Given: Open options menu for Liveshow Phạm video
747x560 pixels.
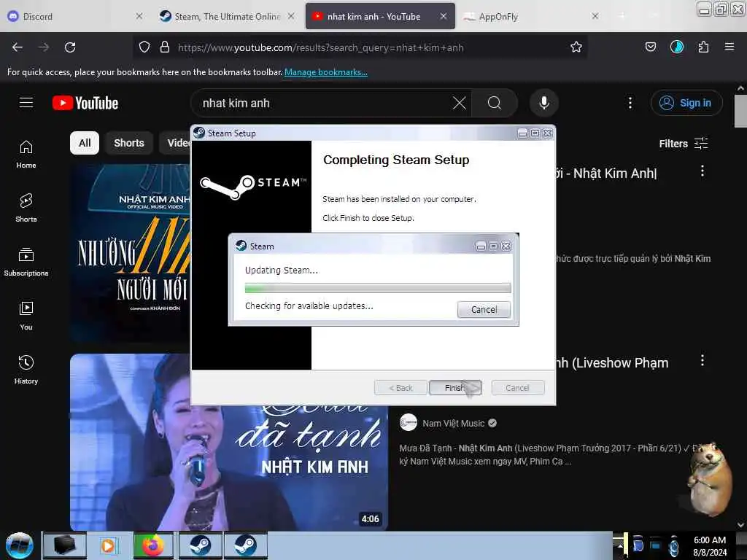Looking at the screenshot, I should click(x=702, y=360).
